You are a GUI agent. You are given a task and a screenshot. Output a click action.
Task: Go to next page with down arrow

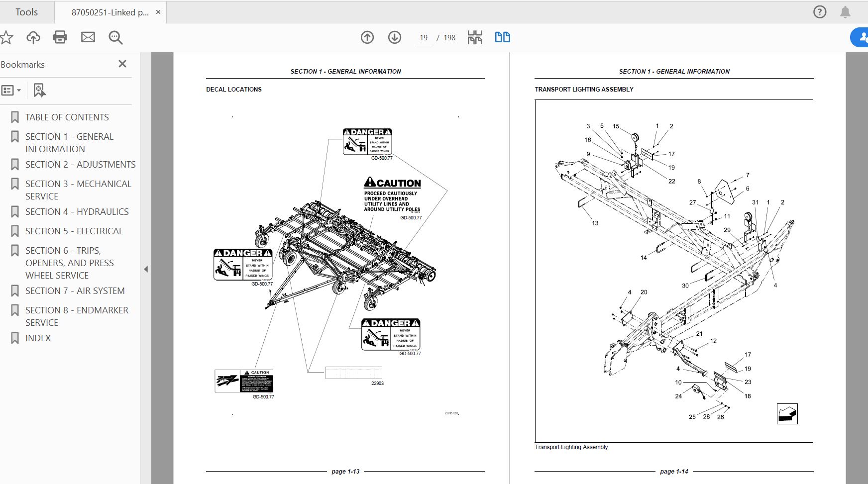click(x=395, y=37)
